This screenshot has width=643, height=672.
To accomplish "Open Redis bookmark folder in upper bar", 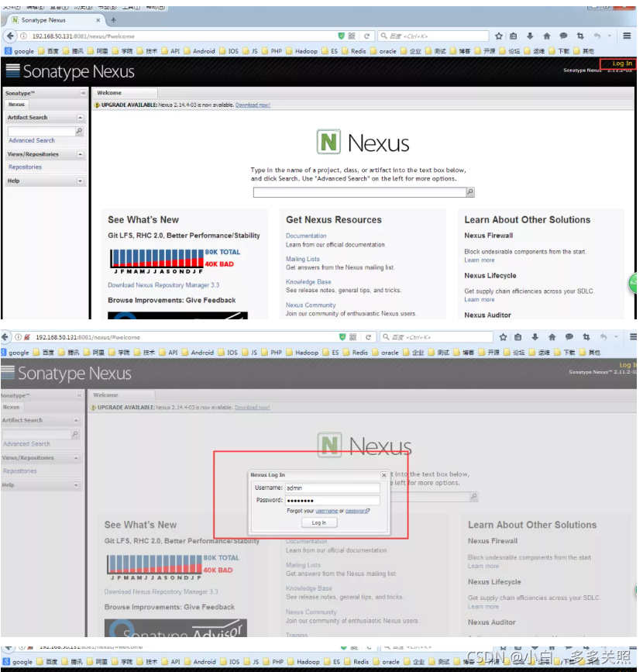I will [x=354, y=51].
